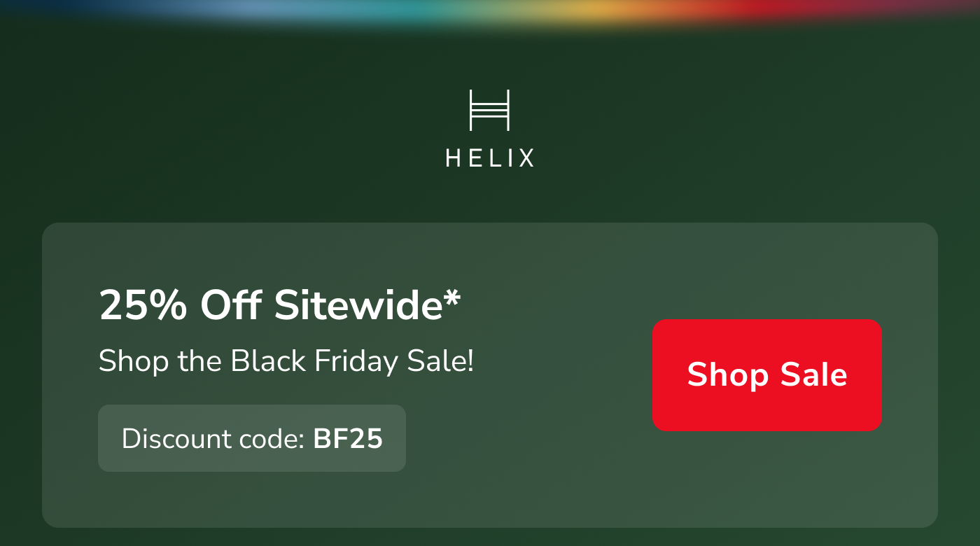Click the word "Sitewide" in the headline

click(x=358, y=305)
